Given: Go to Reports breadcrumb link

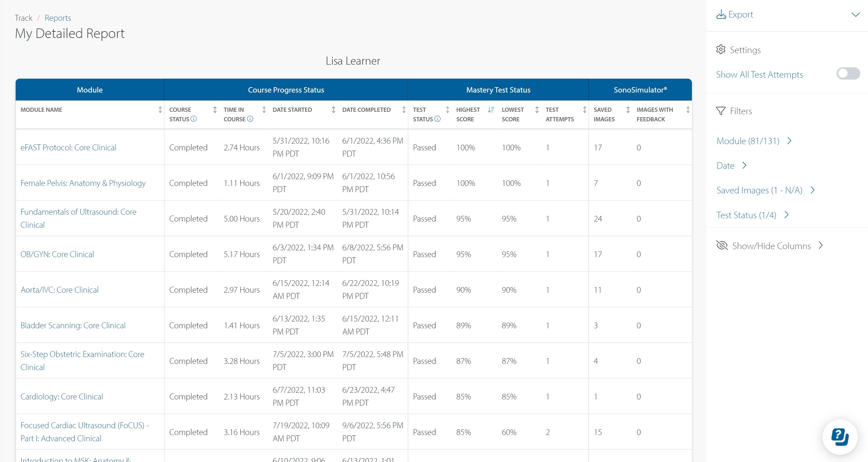Looking at the screenshot, I should (x=58, y=18).
